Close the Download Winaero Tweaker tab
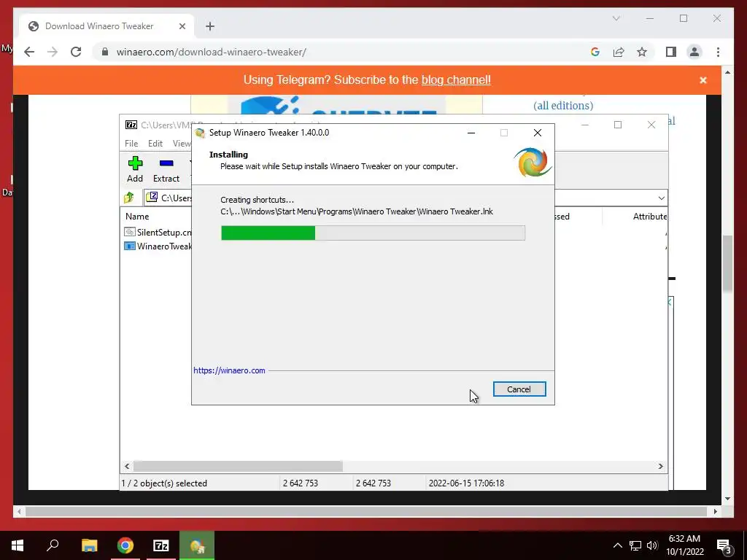The height and width of the screenshot is (560, 747). click(x=182, y=26)
